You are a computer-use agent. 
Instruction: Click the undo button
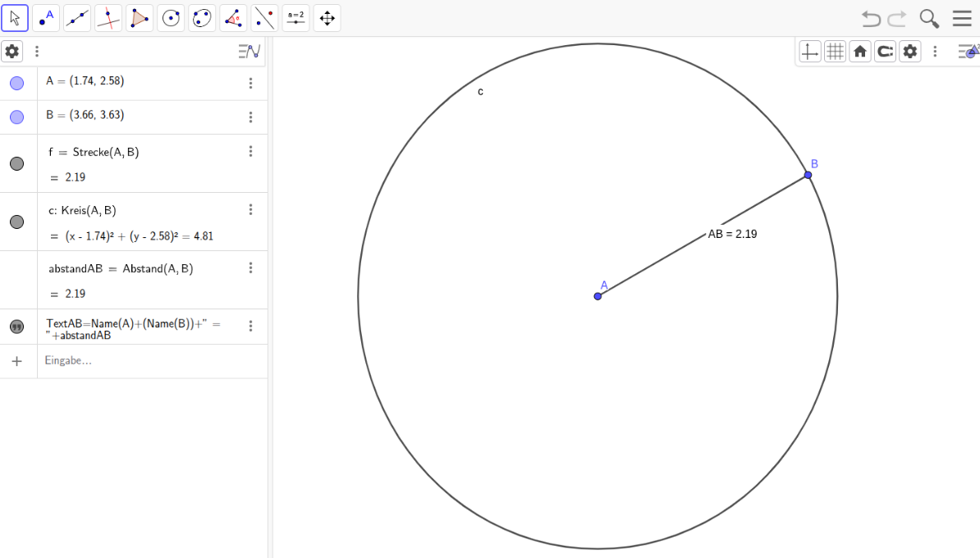pyautogui.click(x=871, y=18)
